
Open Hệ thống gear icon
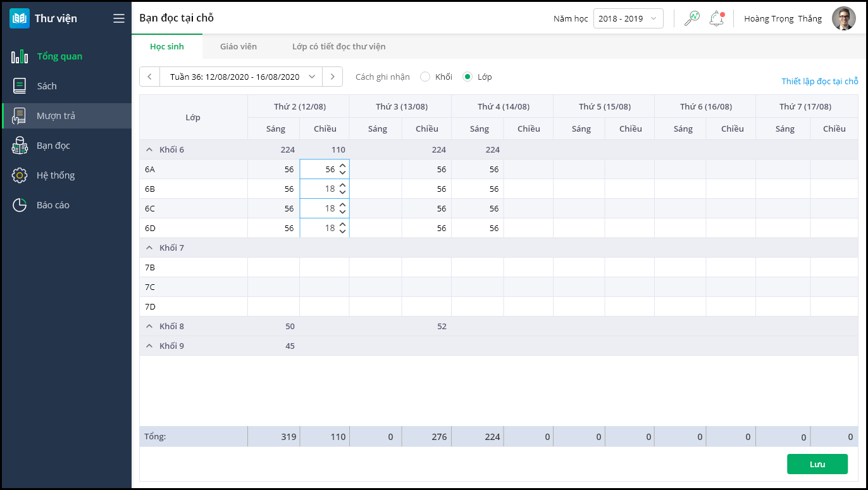[20, 175]
